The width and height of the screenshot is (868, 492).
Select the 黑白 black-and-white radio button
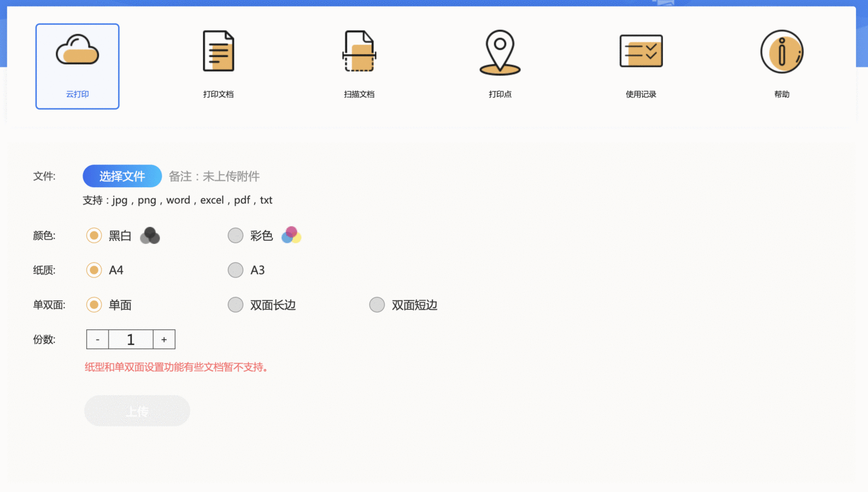click(x=94, y=235)
